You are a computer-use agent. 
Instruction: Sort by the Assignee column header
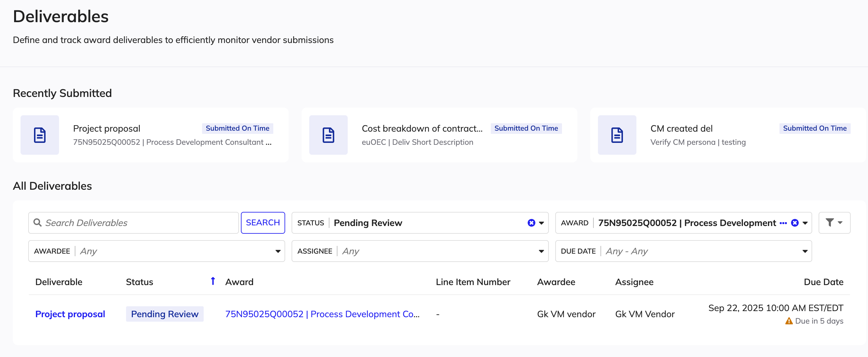(x=634, y=282)
